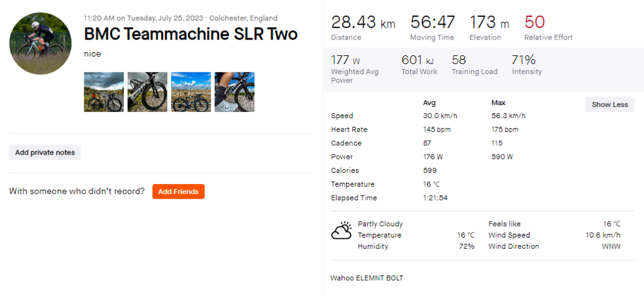The height and width of the screenshot is (296, 644).
Task: Click the Training Load value 58
Action: point(458,60)
